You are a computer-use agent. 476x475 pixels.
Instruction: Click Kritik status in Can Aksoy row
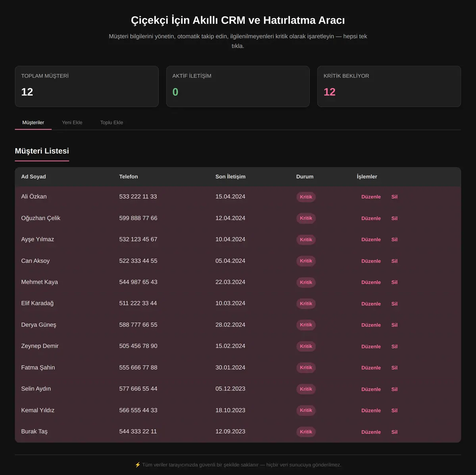[306, 261]
